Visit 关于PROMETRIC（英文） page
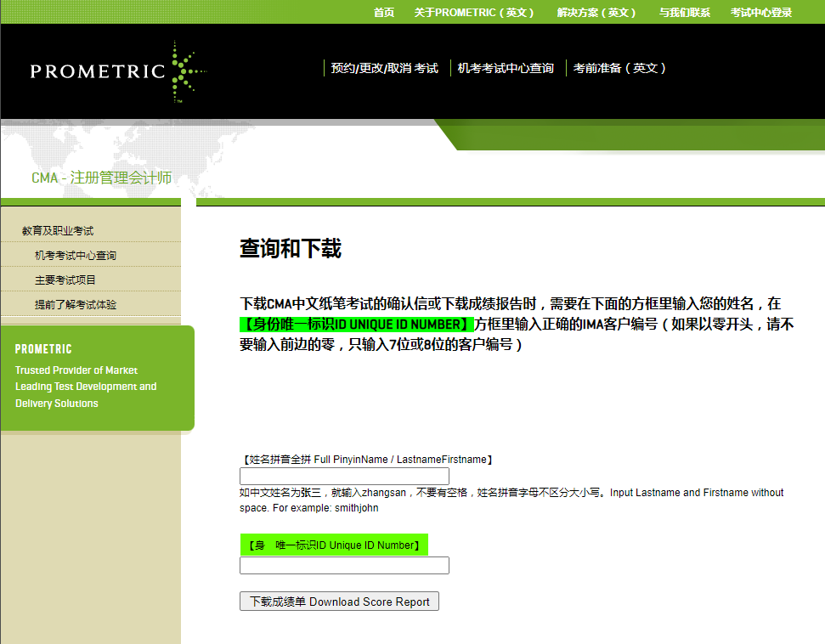This screenshot has height=644, width=825. point(474,13)
